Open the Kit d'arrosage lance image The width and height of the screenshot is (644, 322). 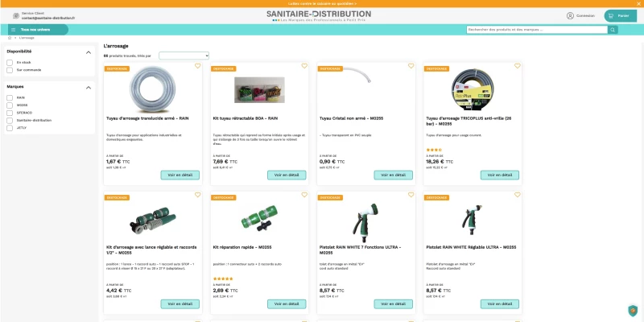coord(152,220)
